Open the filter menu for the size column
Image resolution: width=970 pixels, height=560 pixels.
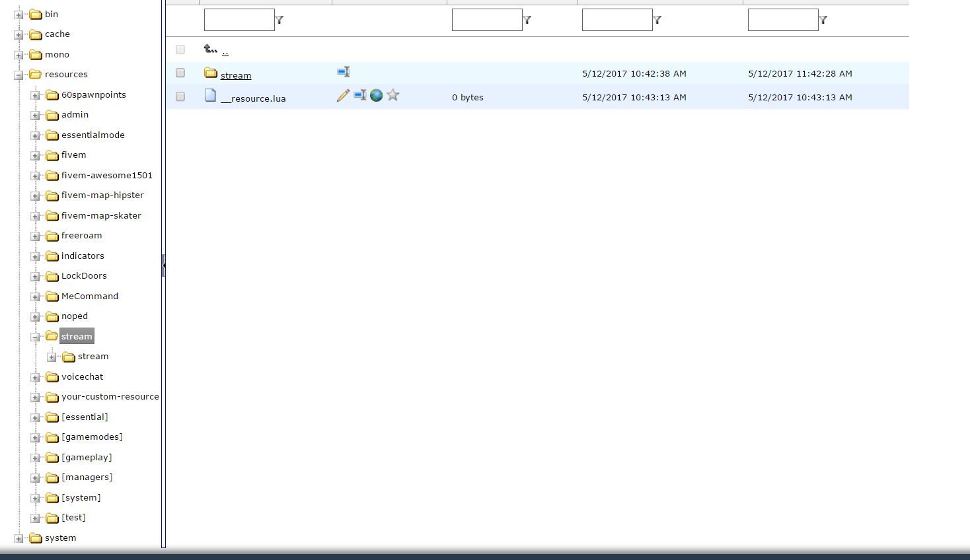point(527,20)
